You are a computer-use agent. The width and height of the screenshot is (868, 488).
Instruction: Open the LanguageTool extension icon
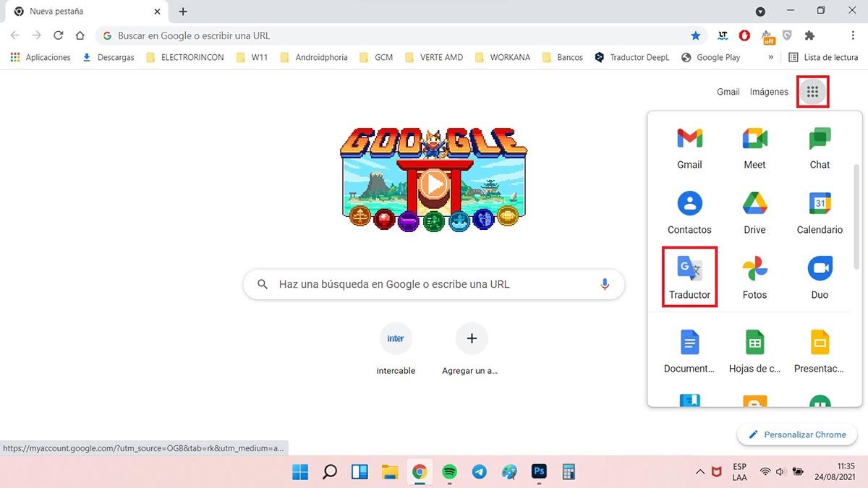click(x=723, y=35)
